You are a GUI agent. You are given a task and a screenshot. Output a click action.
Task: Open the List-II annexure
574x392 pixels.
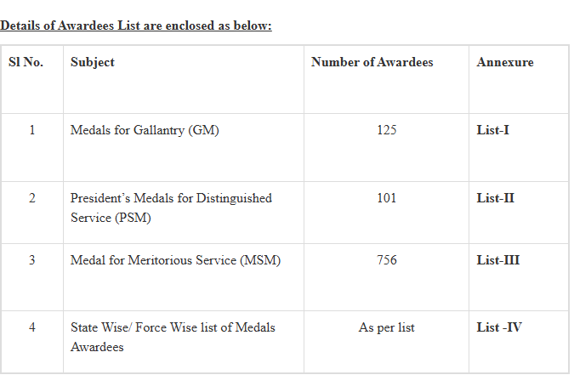click(495, 198)
